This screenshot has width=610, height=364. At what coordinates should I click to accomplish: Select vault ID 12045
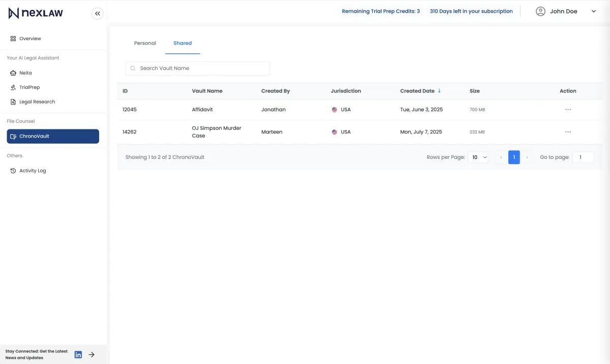click(x=130, y=110)
